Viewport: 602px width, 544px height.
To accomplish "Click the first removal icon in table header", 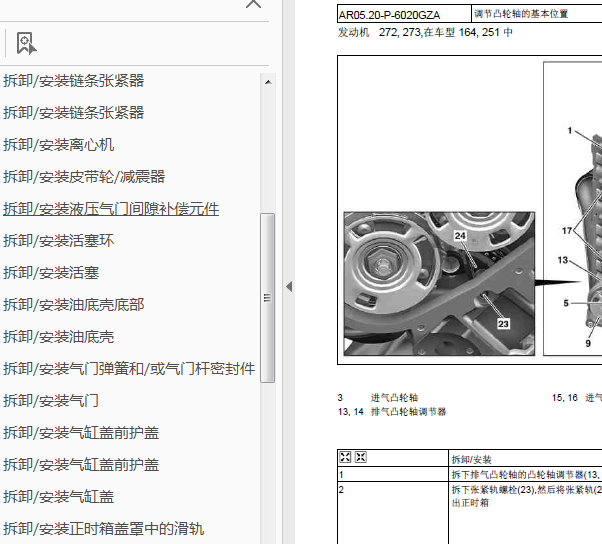I will pos(345,457).
